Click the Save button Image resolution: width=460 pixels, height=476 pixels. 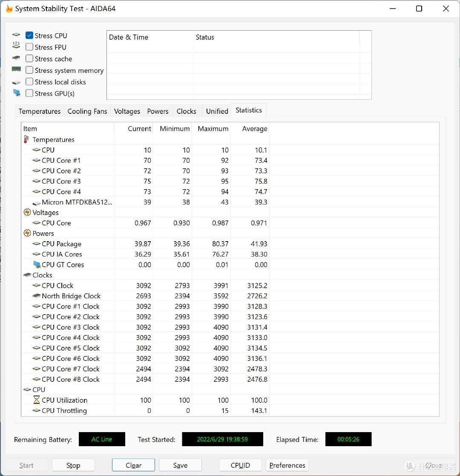click(x=180, y=465)
